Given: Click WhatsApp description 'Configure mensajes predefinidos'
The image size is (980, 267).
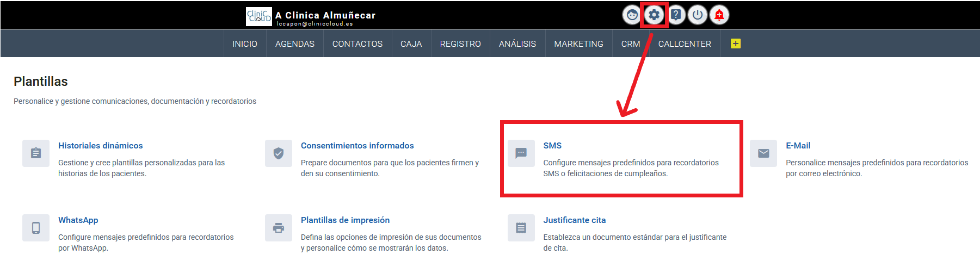Looking at the screenshot, I should click(146, 243).
